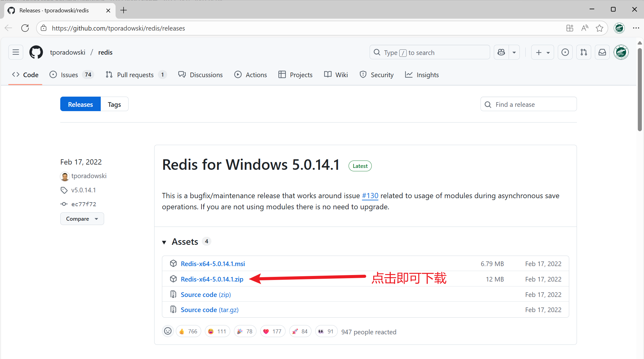Open the Discussions tab
Image resolution: width=644 pixels, height=359 pixels.
pyautogui.click(x=200, y=75)
